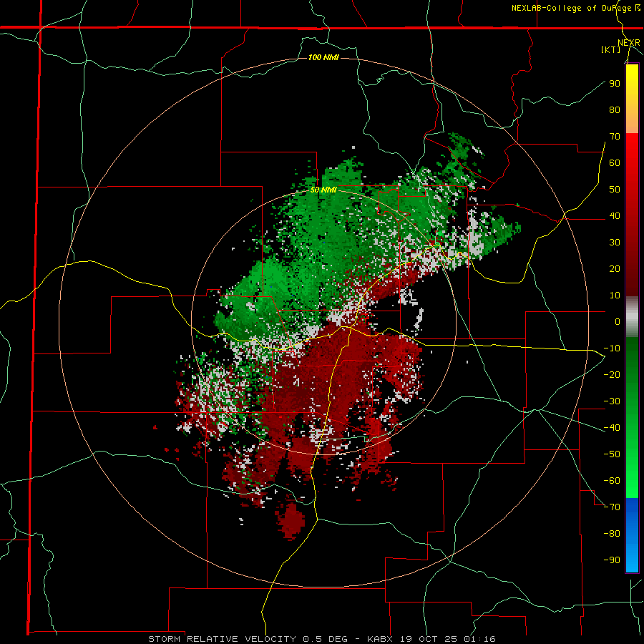The height and width of the screenshot is (644, 644).
Task: Click the -10 value on the velocity scale
Action: [612, 348]
